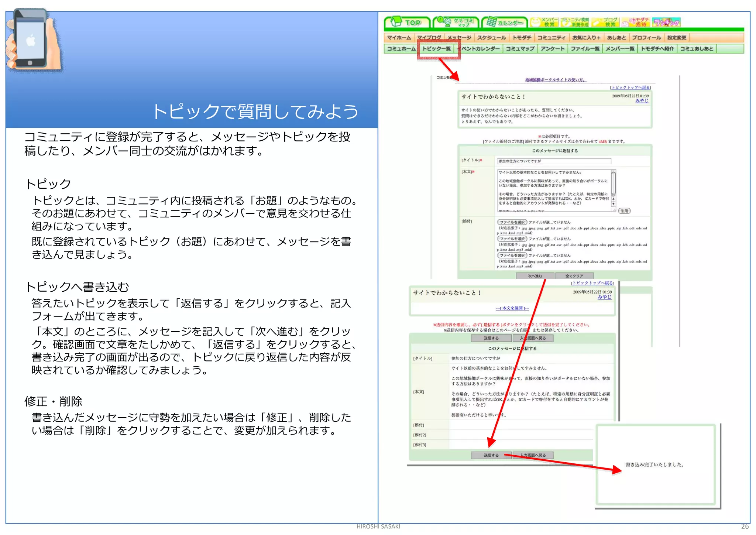The height and width of the screenshot is (535, 756).
Task: Click the ブログ検索 icon
Action: 605,22
